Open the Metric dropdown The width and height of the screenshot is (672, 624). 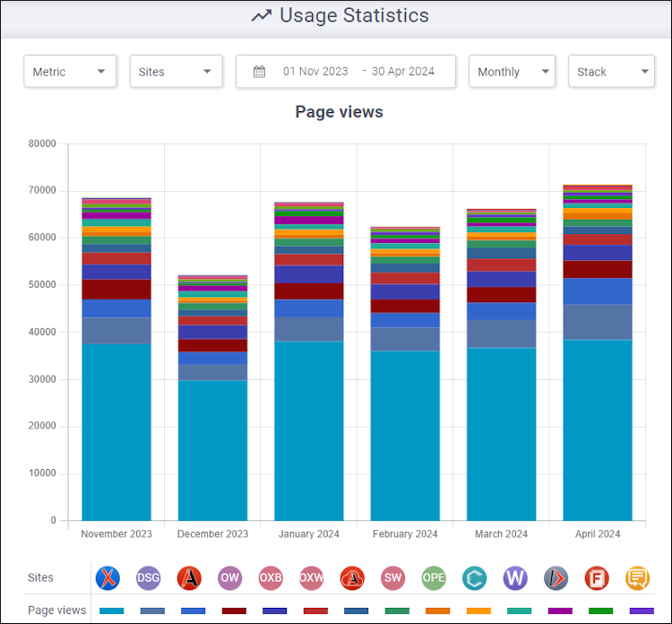pyautogui.click(x=70, y=72)
